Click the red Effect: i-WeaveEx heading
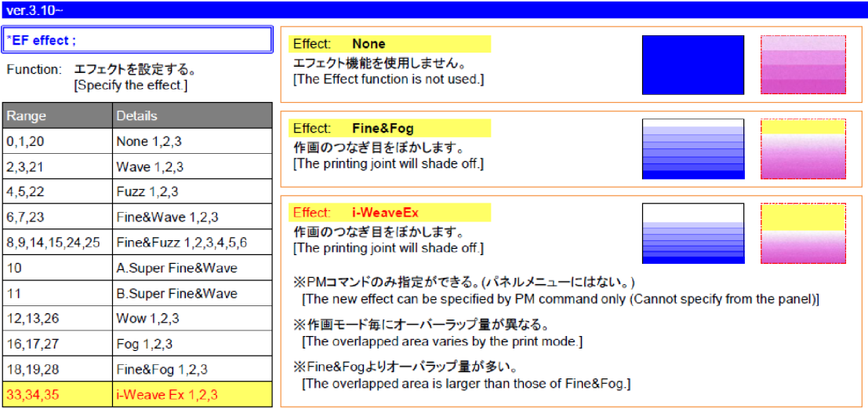This screenshot has width=868, height=409. 390,212
